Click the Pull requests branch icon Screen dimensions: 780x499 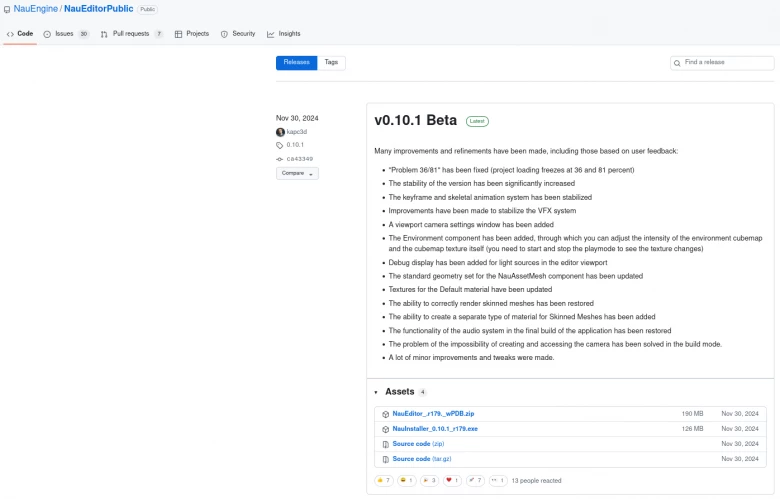click(104, 34)
